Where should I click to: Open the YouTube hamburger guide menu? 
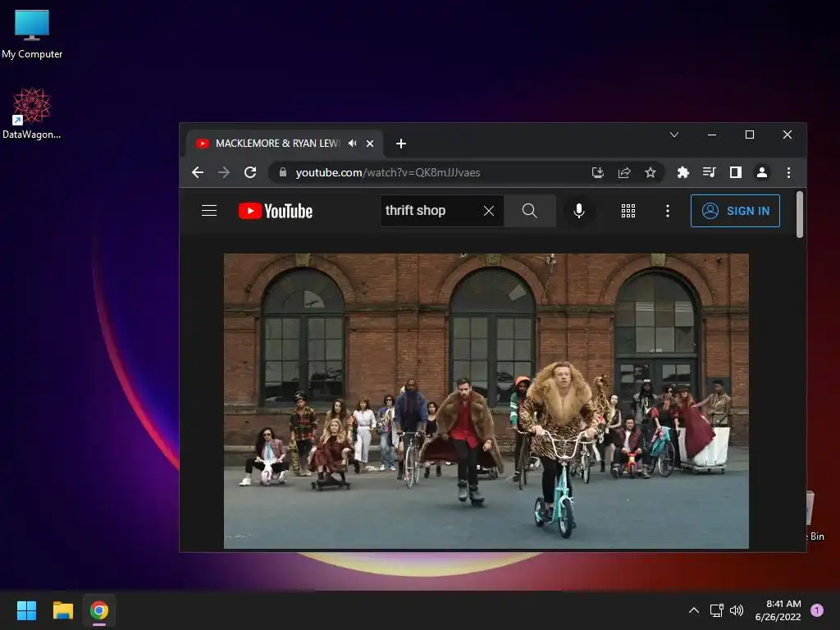click(x=209, y=211)
